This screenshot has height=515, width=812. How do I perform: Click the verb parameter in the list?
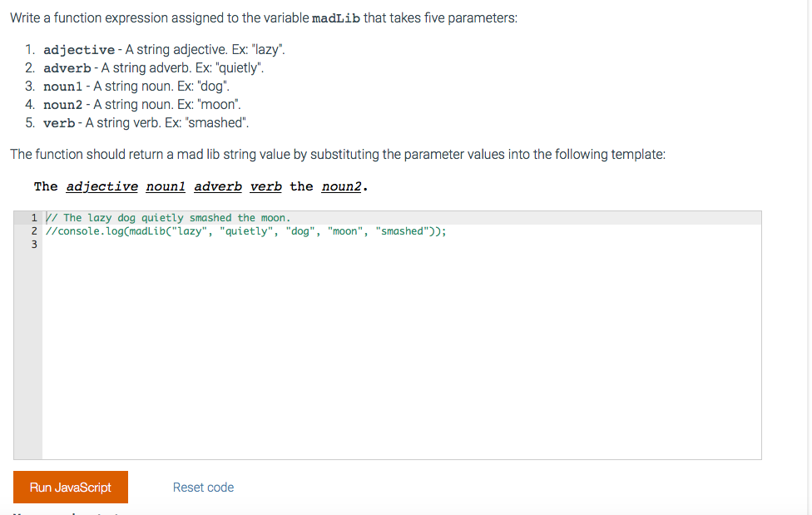point(58,122)
